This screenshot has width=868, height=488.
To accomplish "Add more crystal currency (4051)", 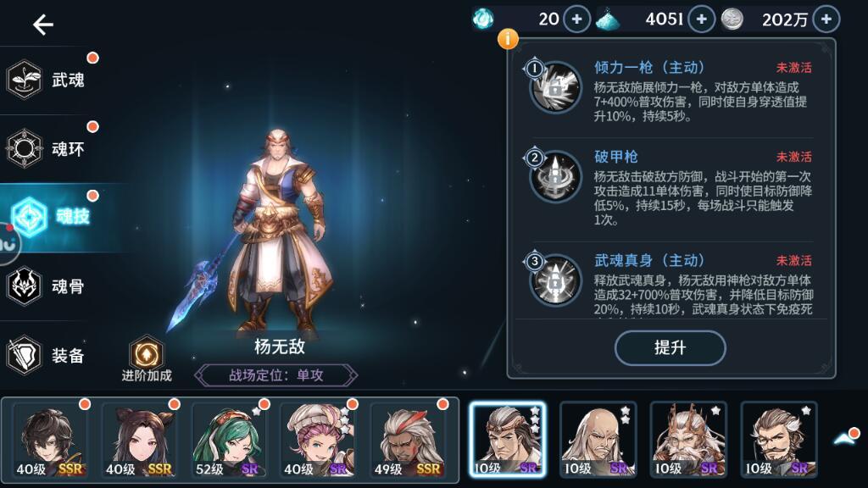I will point(701,19).
